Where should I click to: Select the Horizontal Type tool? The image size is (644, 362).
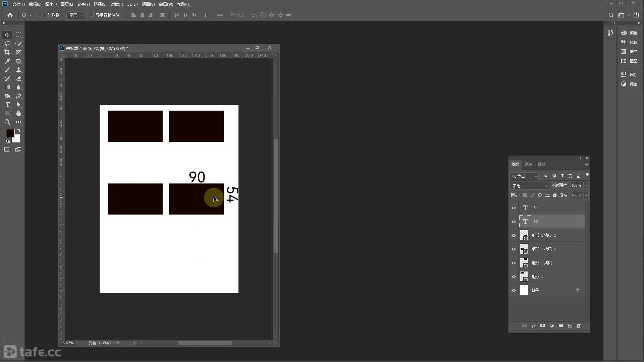(x=7, y=105)
